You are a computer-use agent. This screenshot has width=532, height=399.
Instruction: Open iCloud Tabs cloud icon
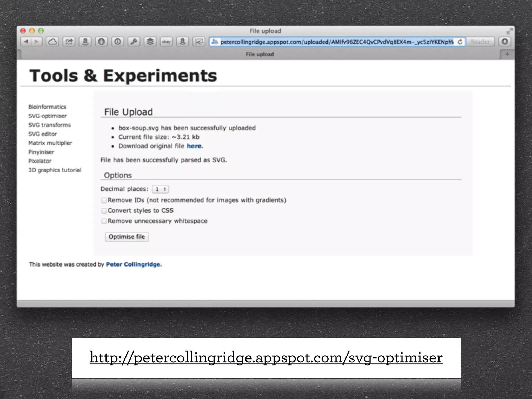pyautogui.click(x=52, y=42)
